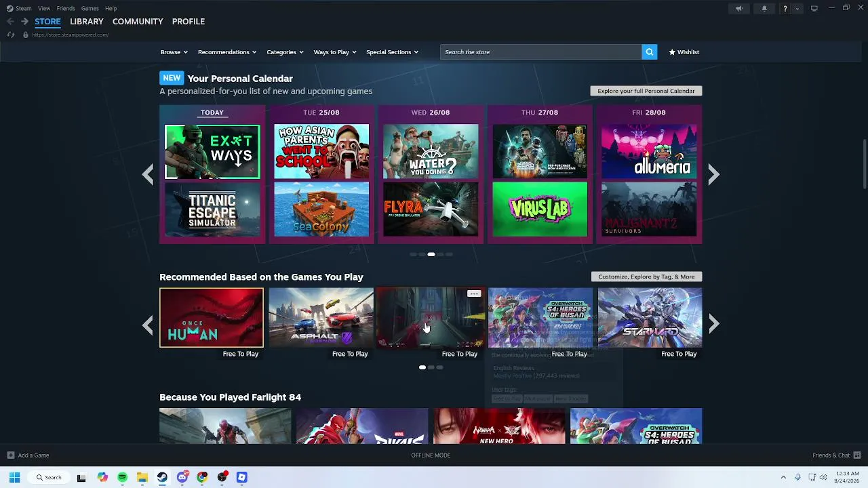Click Add a Game label

coord(33,455)
